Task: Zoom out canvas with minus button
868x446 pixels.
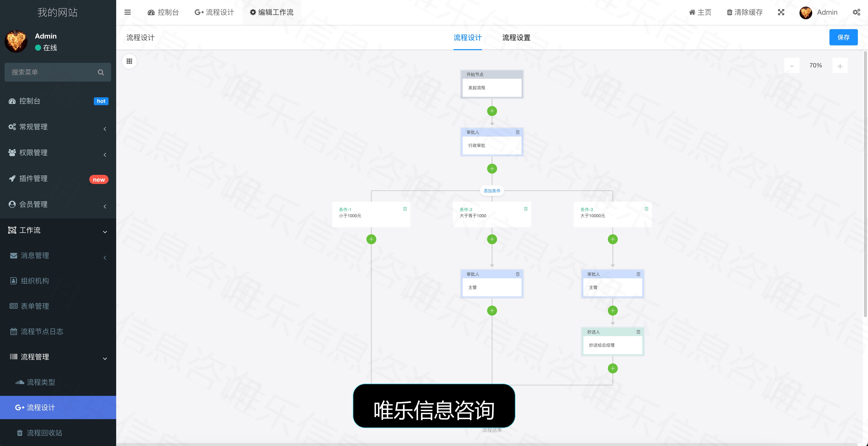Action: [792, 66]
